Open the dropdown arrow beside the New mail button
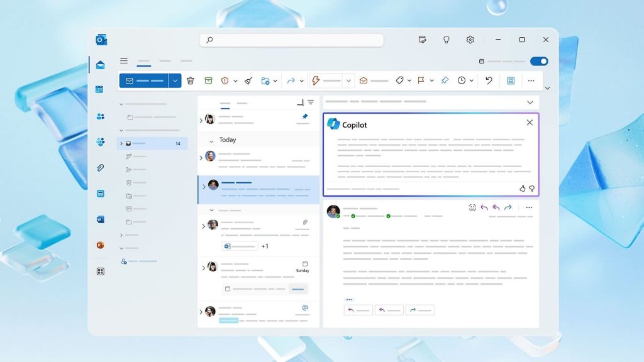Screen dimensions: 644x362 (175, 80)
